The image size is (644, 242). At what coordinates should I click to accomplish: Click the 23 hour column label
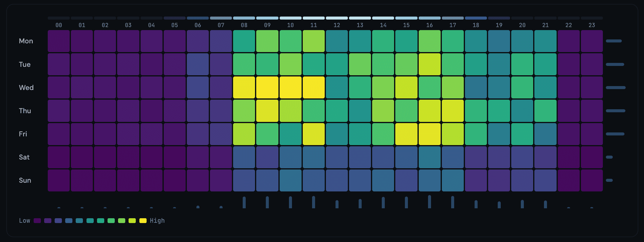click(592, 25)
